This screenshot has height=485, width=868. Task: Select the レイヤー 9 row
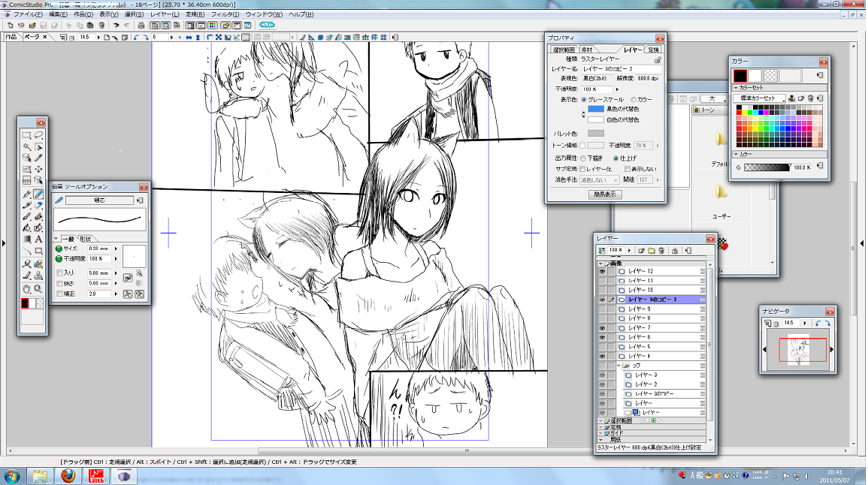[663, 309]
